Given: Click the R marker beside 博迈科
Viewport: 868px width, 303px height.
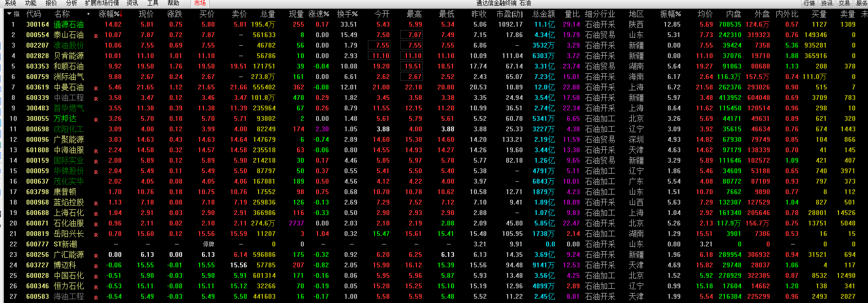Looking at the screenshot, I should click(96, 266).
